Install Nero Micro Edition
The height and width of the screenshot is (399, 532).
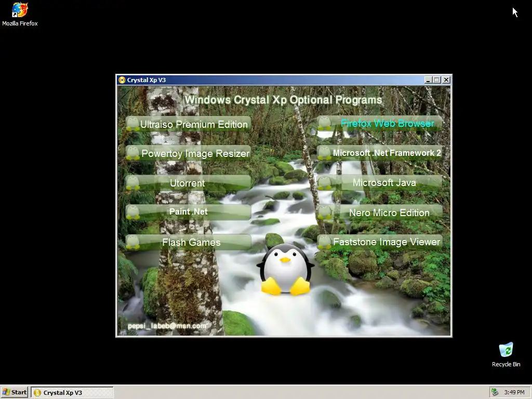[380, 212]
